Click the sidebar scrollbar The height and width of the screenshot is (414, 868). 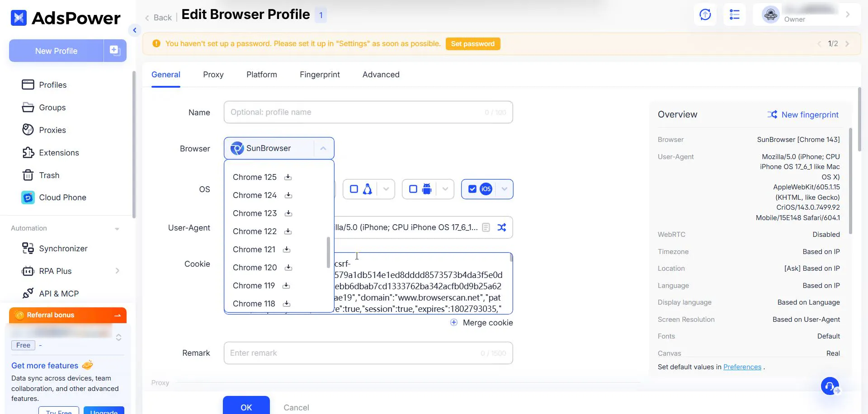[133, 145]
